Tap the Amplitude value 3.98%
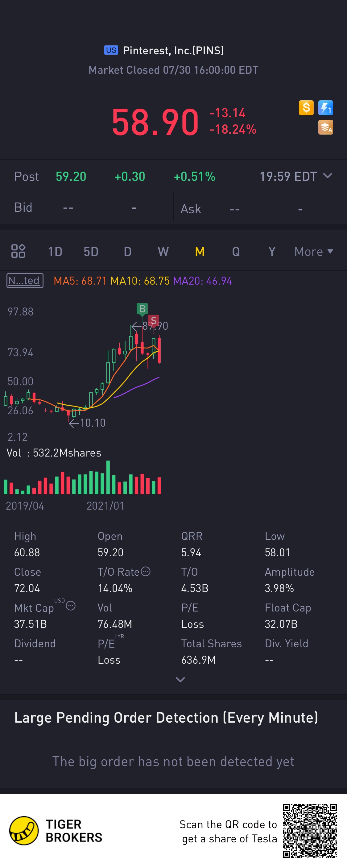 [x=279, y=588]
